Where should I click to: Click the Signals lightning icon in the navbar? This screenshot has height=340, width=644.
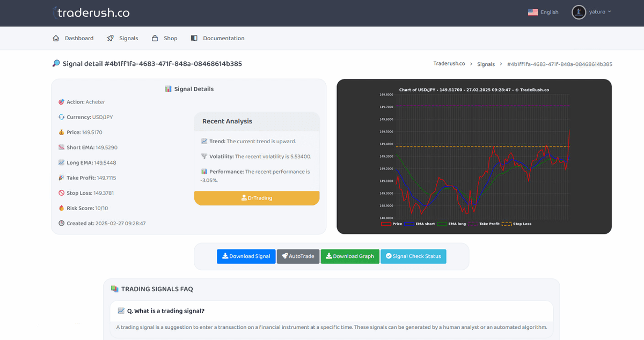110,38
